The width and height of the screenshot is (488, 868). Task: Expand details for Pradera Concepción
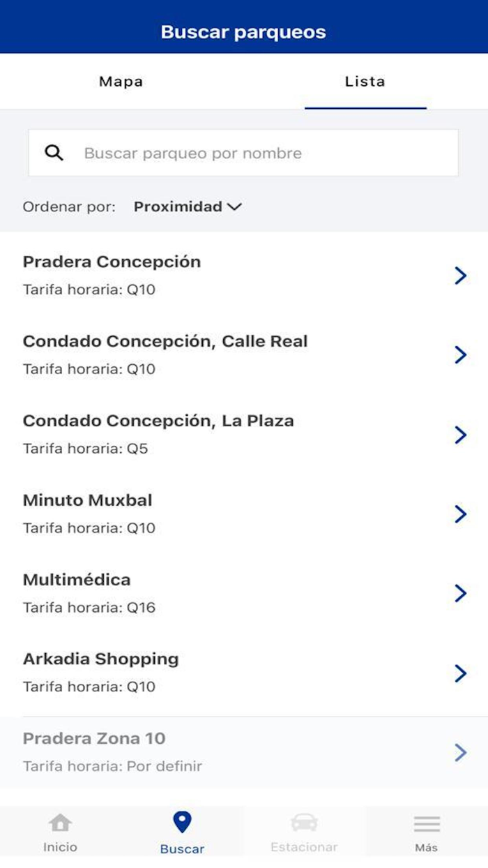(x=112, y=262)
